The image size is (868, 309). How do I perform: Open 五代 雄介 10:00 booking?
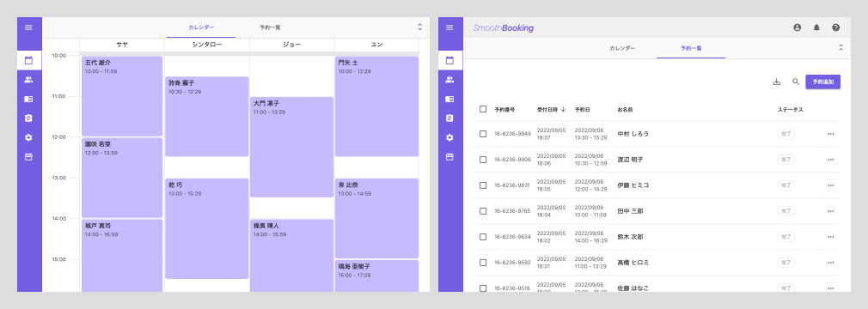pyautogui.click(x=122, y=96)
